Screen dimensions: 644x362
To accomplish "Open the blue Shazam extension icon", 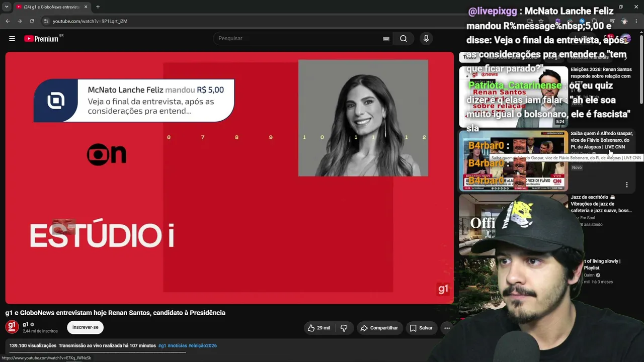I will click(582, 21).
